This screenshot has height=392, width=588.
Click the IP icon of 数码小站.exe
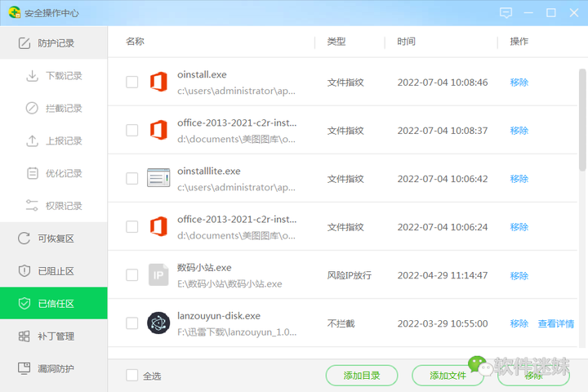point(158,274)
